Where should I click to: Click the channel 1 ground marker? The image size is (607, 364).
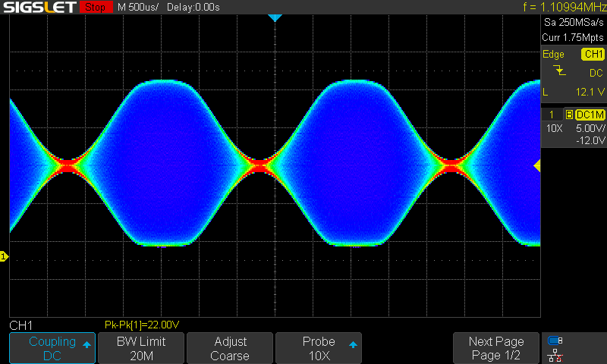[4, 256]
